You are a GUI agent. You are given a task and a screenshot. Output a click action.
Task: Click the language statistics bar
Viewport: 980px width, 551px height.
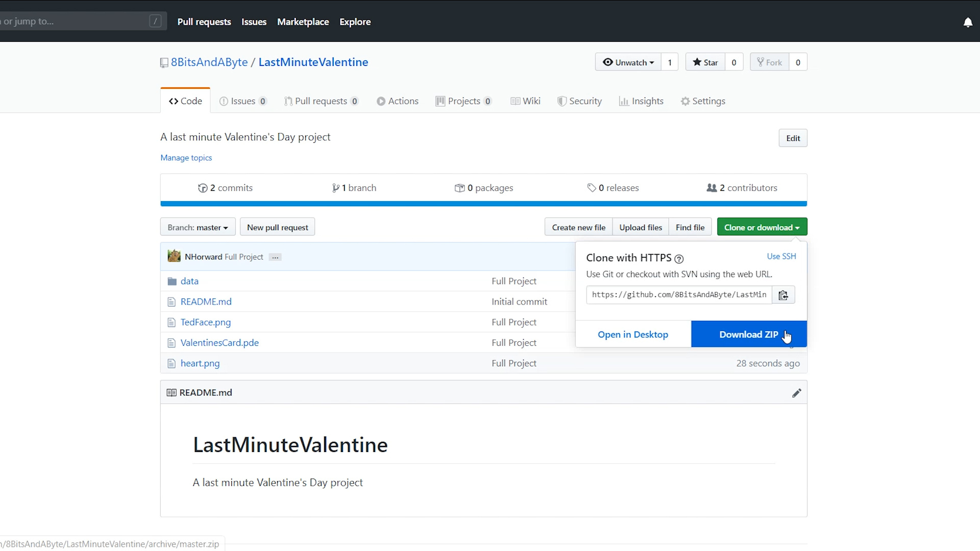[x=483, y=204]
